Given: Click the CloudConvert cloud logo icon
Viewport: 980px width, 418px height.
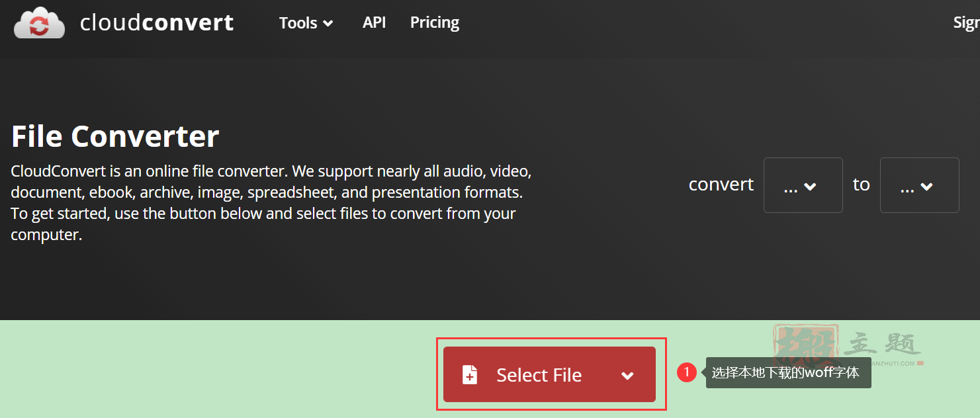Looking at the screenshot, I should (39, 22).
